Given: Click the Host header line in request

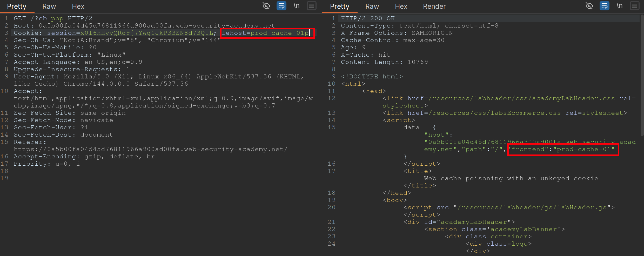Looking at the screenshot, I should pos(144,26).
